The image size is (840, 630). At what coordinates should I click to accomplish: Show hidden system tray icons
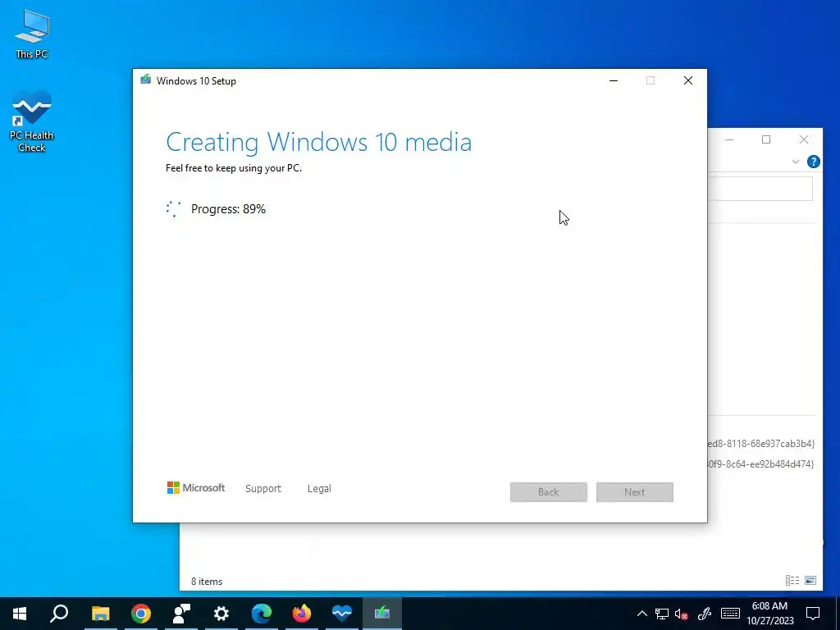(x=641, y=614)
